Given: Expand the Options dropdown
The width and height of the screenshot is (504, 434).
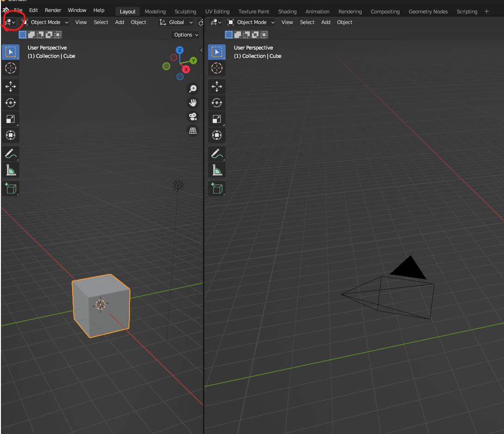Looking at the screenshot, I should point(186,35).
